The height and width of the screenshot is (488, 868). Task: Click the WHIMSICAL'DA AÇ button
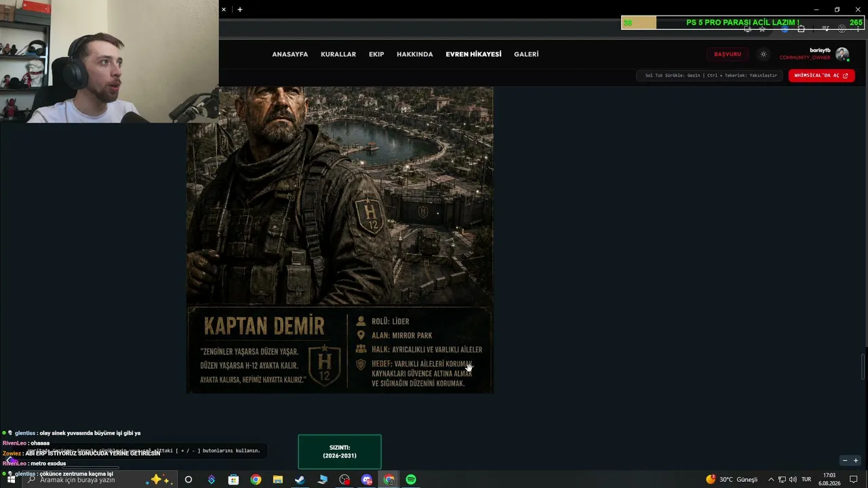821,75
